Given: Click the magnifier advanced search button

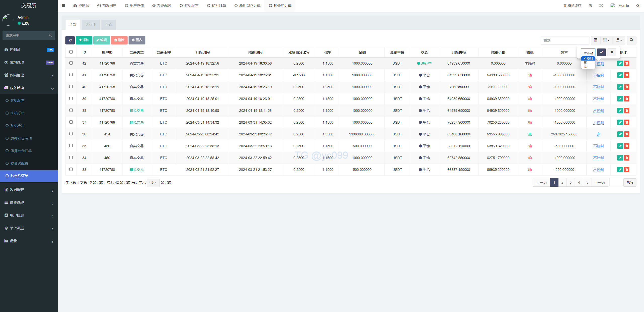Looking at the screenshot, I should click(x=631, y=40).
